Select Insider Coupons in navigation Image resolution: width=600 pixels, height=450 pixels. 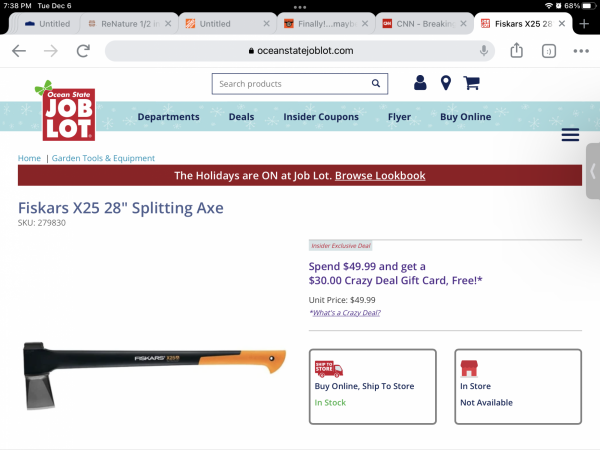pos(321,117)
